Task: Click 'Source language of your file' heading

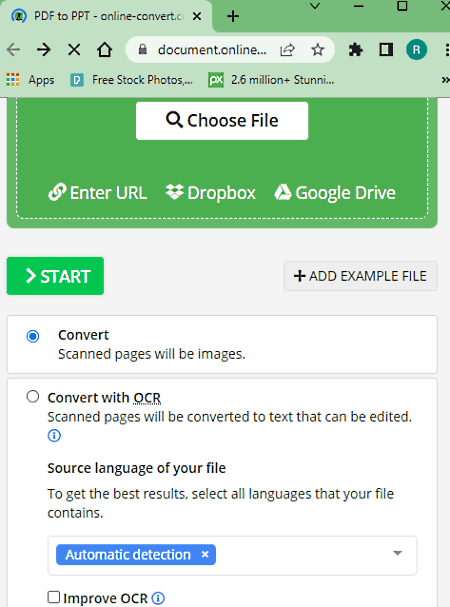Action: [136, 468]
